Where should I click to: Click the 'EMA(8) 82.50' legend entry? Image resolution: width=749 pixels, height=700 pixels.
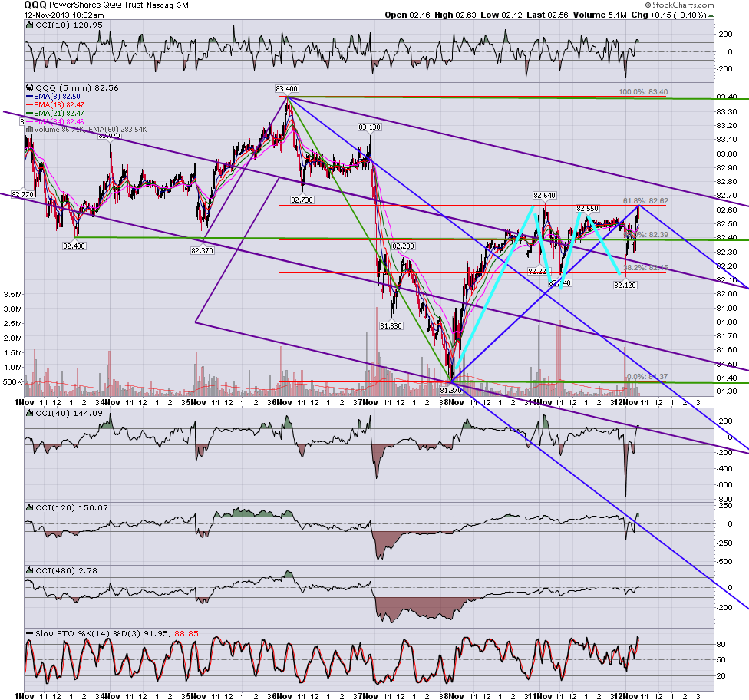(57, 97)
